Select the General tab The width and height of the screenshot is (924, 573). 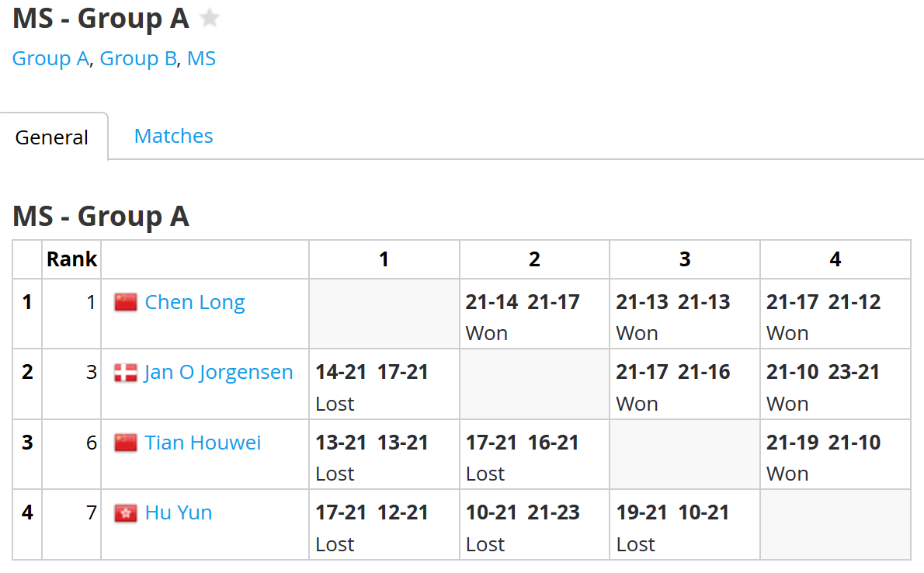tap(52, 137)
